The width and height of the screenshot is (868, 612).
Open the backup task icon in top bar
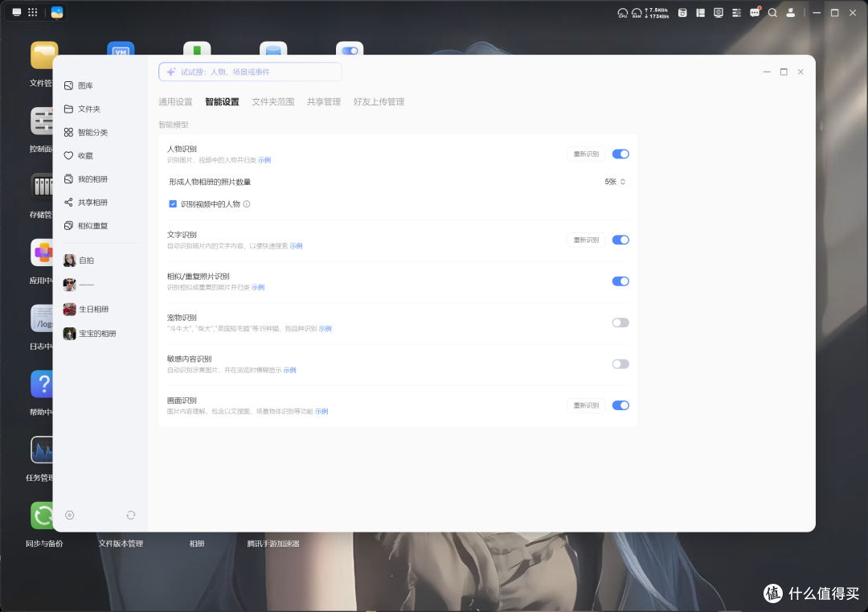coord(682,13)
